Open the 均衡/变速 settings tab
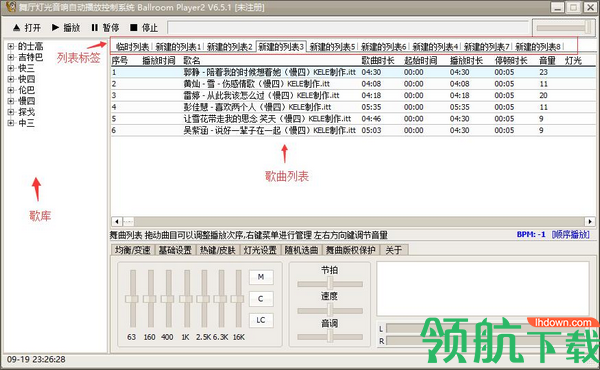The height and width of the screenshot is (370, 600). (133, 250)
